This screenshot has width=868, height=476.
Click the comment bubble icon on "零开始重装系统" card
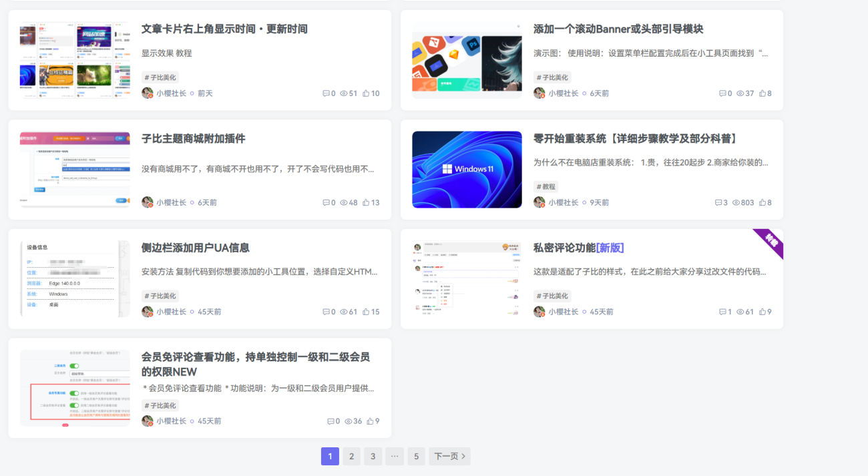(x=718, y=203)
